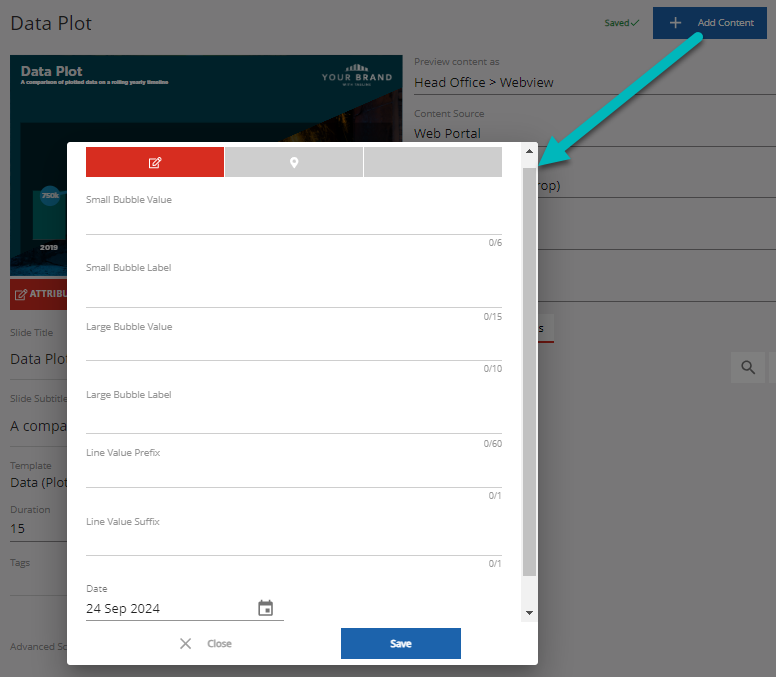Open the blank third dialog tab
The image size is (776, 677).
433,162
